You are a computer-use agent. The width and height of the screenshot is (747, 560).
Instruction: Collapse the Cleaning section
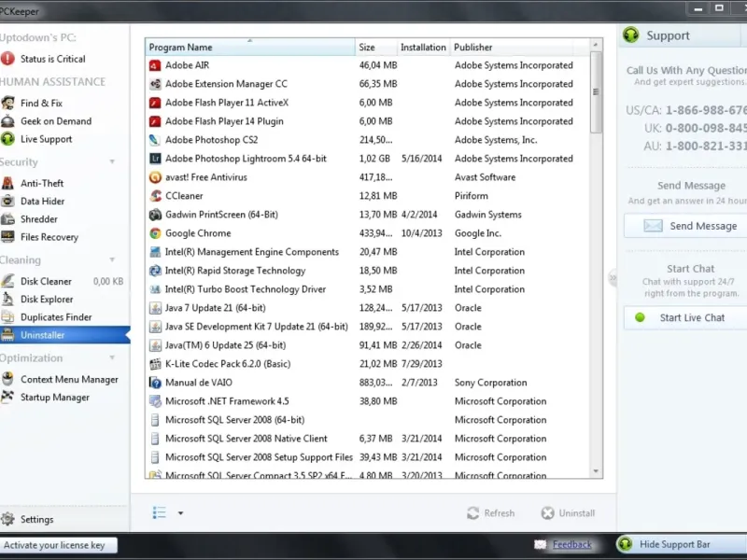(x=112, y=260)
